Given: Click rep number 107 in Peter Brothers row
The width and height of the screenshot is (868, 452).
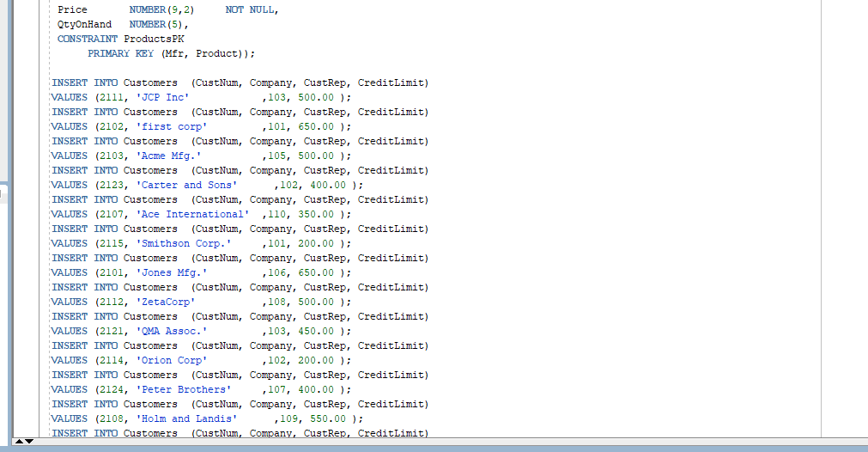Looking at the screenshot, I should coord(276,390).
